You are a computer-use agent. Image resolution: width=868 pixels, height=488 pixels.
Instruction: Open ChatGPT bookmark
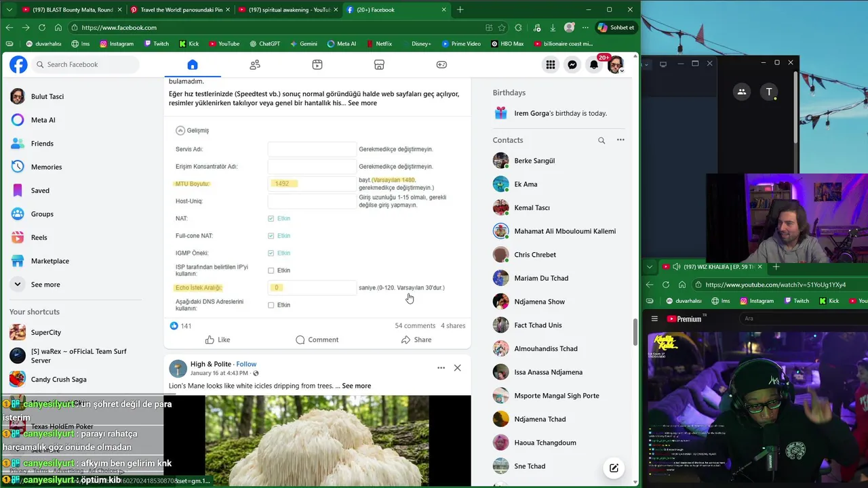[x=264, y=43]
